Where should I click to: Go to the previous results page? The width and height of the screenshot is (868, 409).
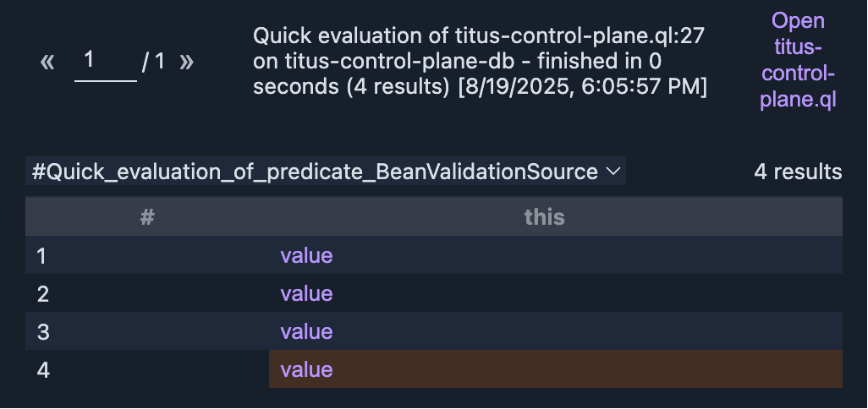coord(47,62)
